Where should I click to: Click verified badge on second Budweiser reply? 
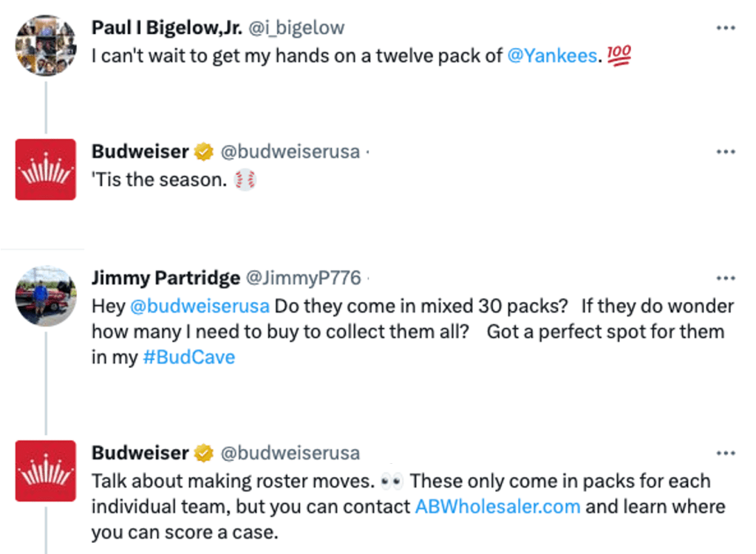[203, 453]
